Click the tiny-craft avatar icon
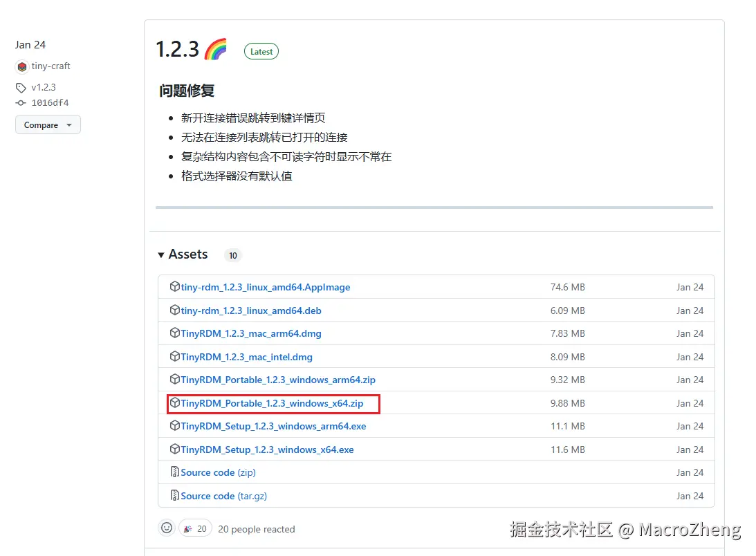The height and width of the screenshot is (556, 756). 21,66
